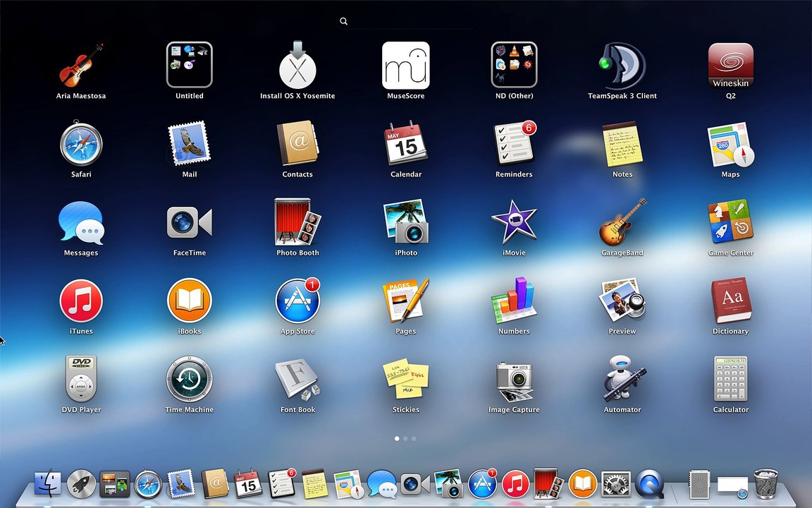Open Mail in the Launchpad grid
Viewport: 812px width, 508px height.
point(190,144)
